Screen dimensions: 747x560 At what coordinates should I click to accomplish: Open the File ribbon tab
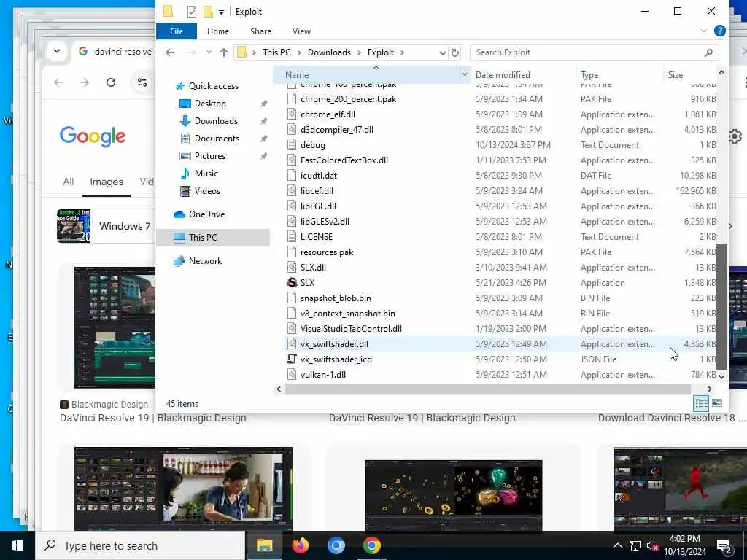coord(177,31)
